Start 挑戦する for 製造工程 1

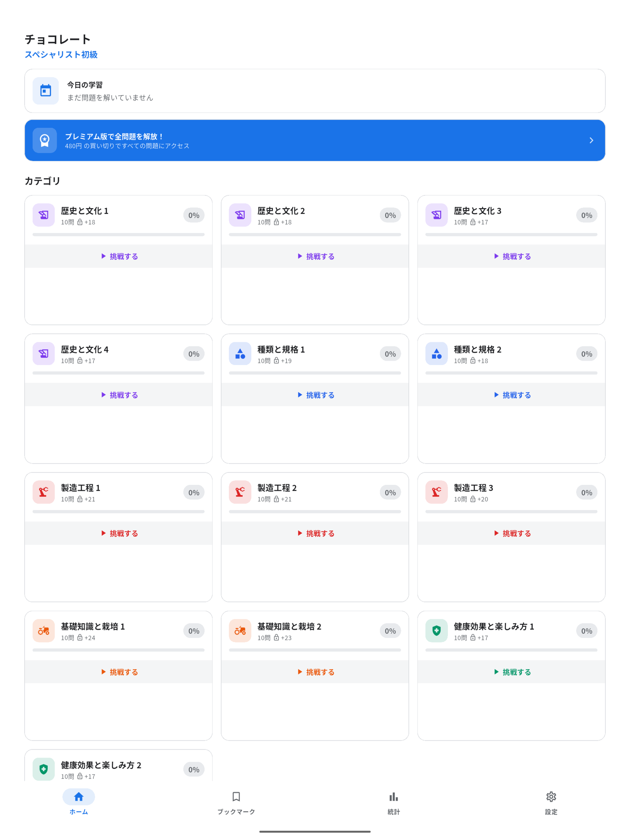point(118,533)
